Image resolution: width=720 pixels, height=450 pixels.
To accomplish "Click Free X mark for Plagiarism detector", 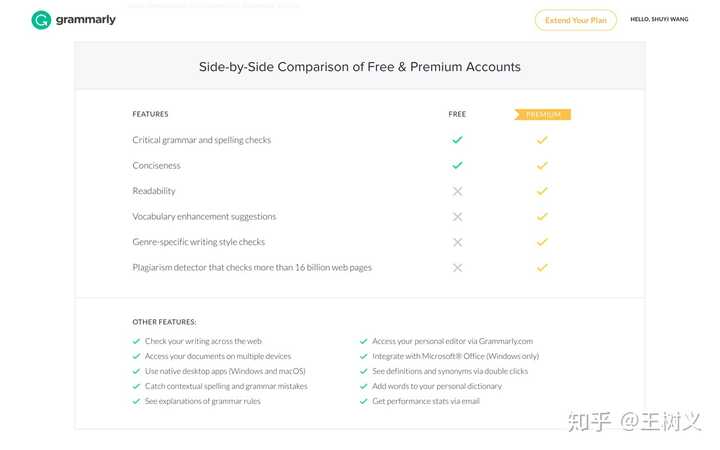I will [x=457, y=267].
